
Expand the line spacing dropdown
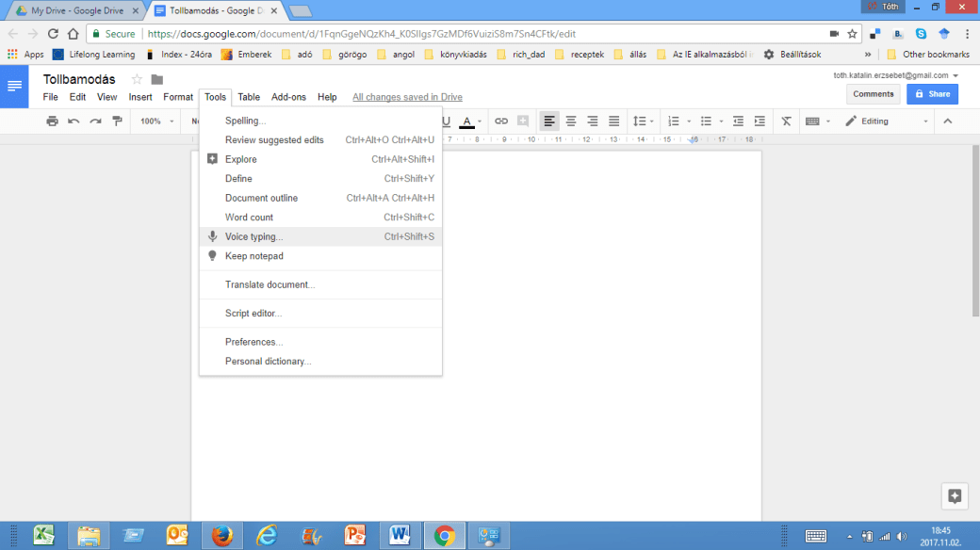643,121
